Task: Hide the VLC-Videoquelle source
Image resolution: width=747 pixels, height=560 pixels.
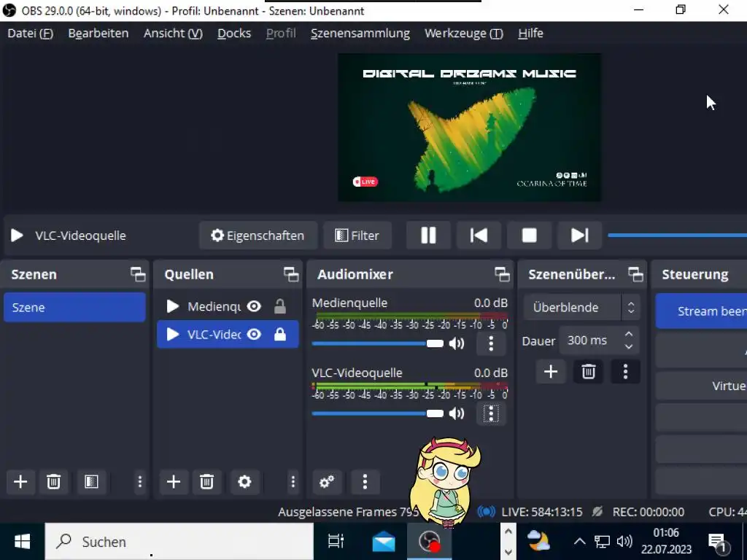Action: pyautogui.click(x=254, y=334)
